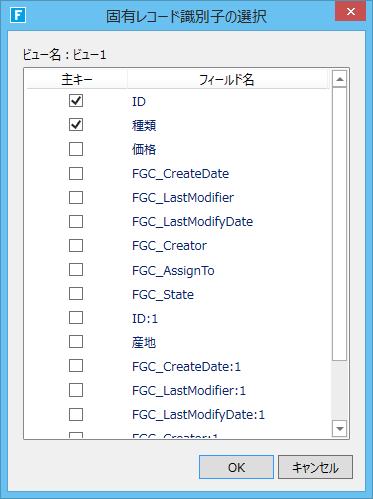Click the 主キー column header

pyautogui.click(x=77, y=79)
